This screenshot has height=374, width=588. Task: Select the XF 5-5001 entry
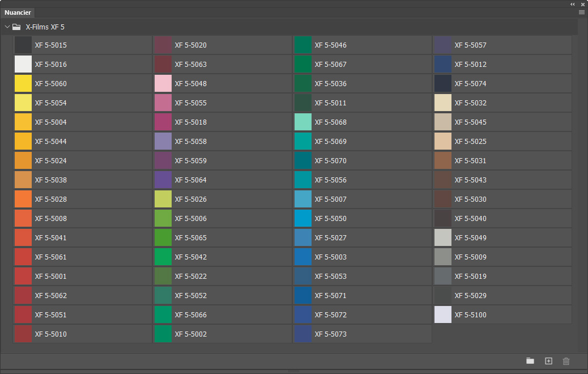[83, 276]
